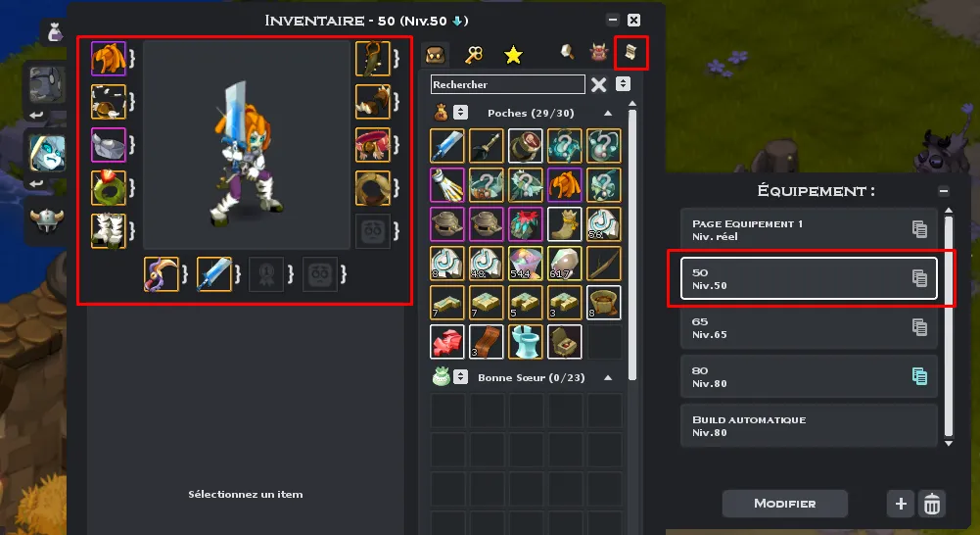
Task: Click the Modifier button
Action: 784,504
